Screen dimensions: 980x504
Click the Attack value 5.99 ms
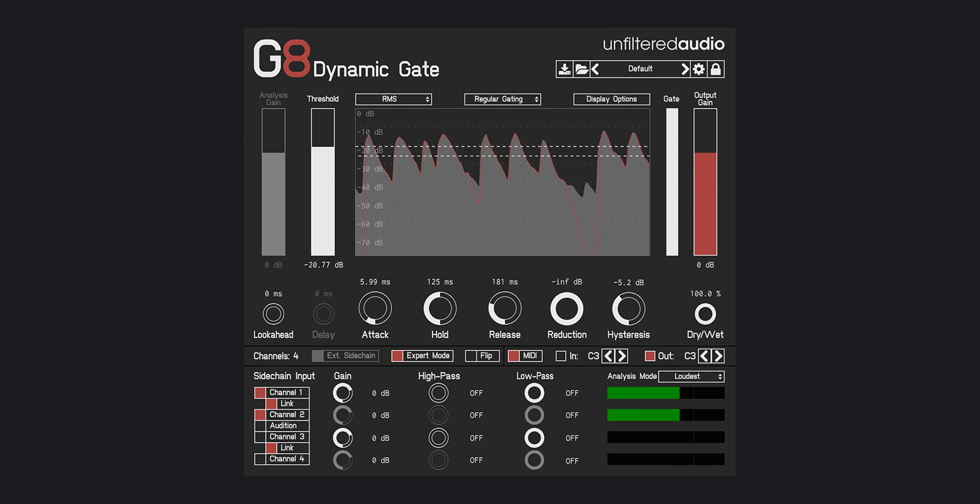point(375,282)
